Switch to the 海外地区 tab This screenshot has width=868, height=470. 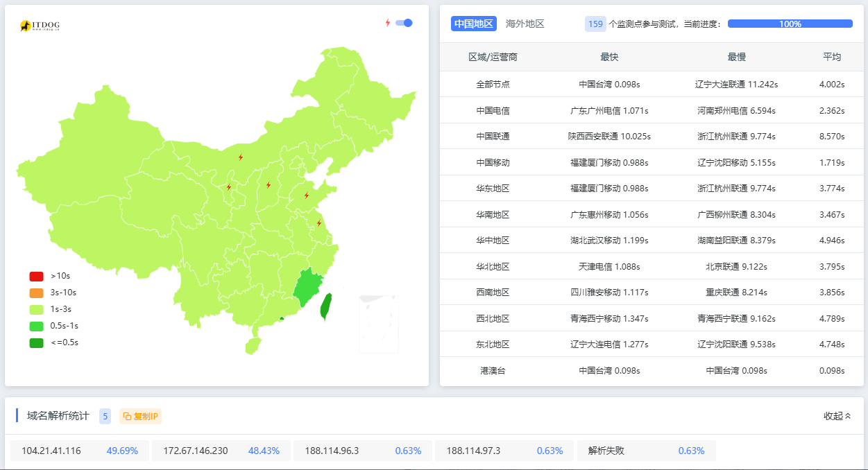pos(525,24)
